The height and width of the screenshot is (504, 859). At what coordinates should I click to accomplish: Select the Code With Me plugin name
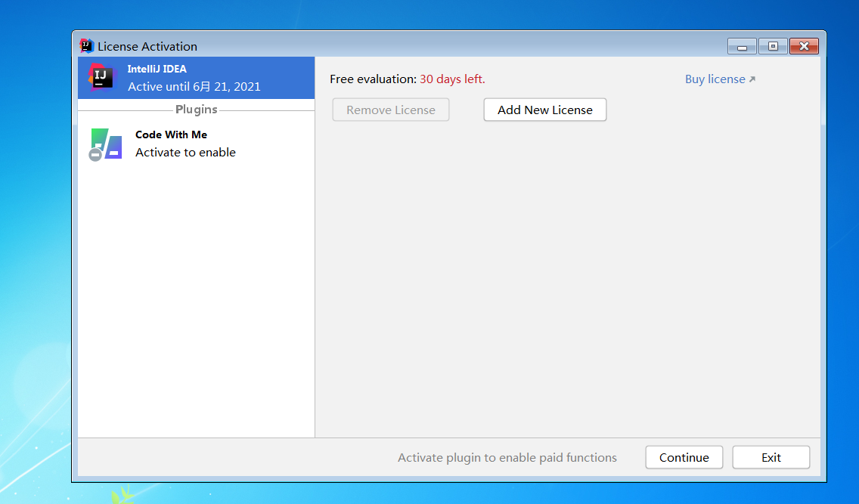[x=171, y=135]
